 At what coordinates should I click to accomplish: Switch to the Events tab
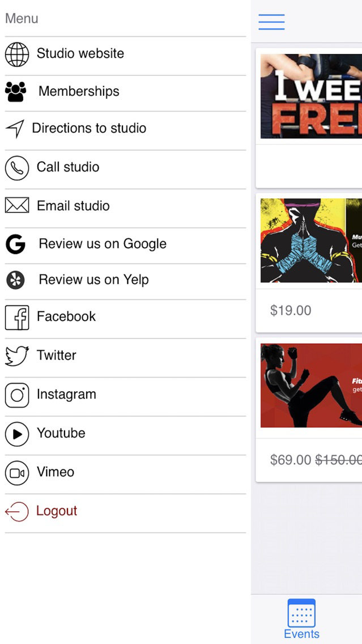pos(301,620)
